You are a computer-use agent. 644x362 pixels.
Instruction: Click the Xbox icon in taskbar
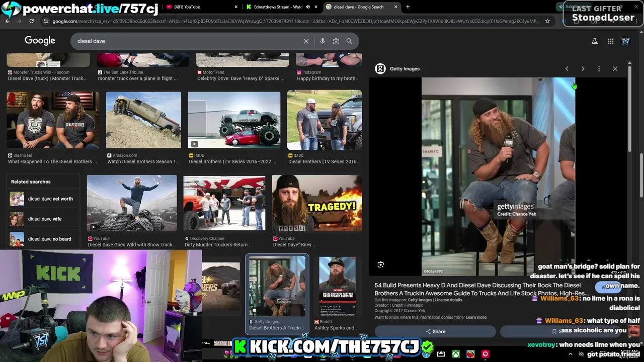(456, 354)
